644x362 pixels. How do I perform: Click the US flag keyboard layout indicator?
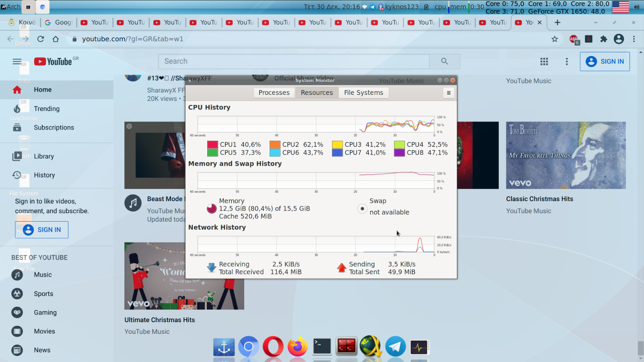tap(620, 7)
